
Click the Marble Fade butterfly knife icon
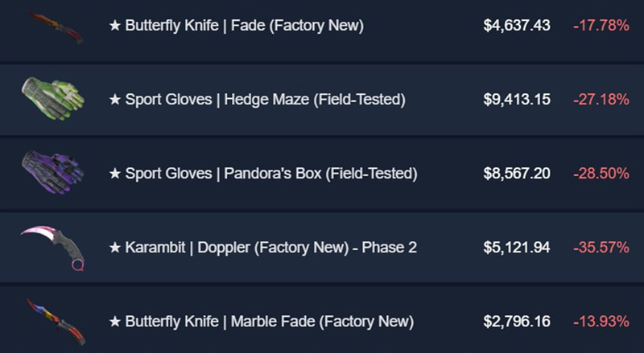point(55,320)
